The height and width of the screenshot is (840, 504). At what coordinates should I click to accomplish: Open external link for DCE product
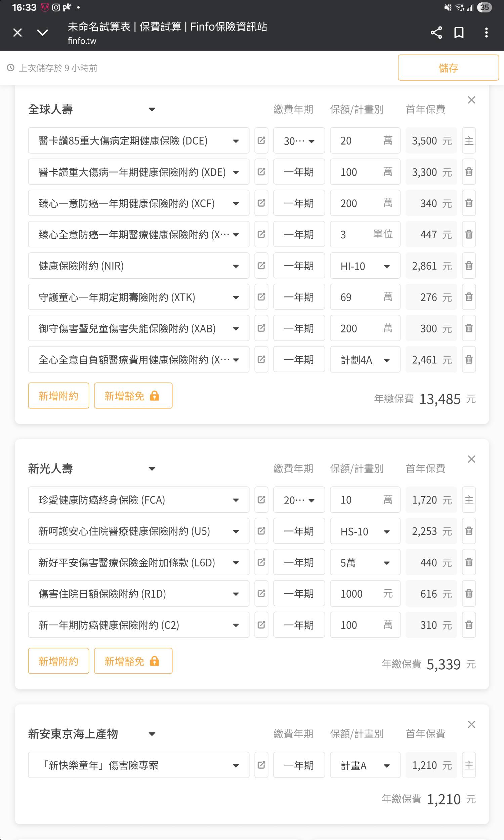(x=261, y=141)
